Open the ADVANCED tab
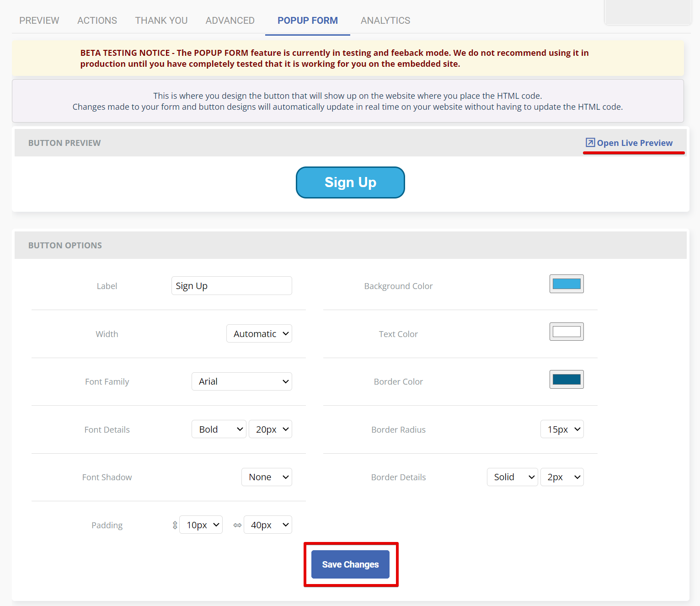 coord(230,21)
